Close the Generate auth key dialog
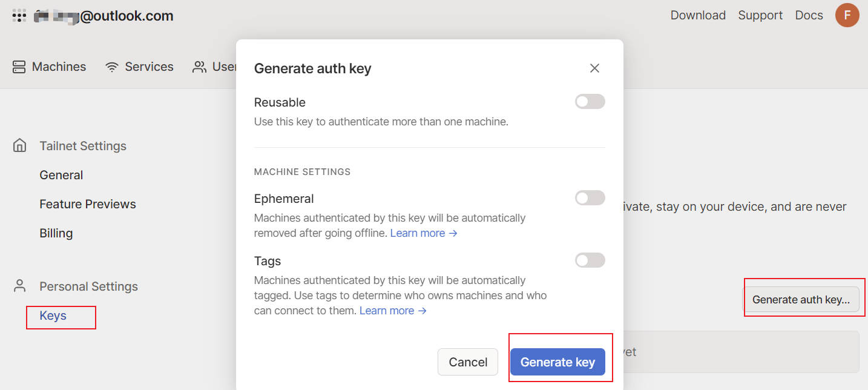The height and width of the screenshot is (390, 868). (594, 68)
